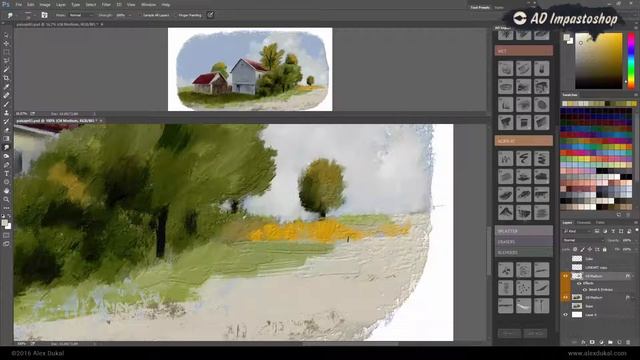Click the vertical hue slider in Color panel
The image size is (640, 360).
(631, 60)
